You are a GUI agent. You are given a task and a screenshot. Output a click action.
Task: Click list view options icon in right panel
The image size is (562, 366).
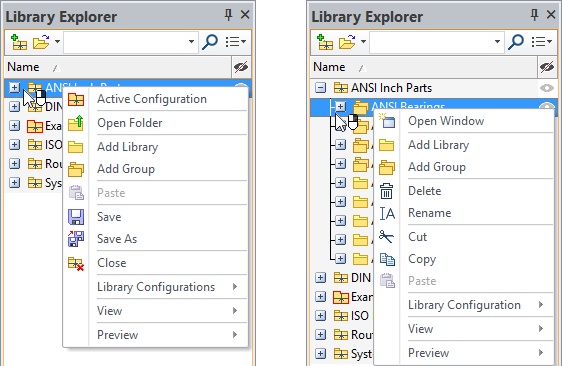pyautogui.click(x=542, y=42)
